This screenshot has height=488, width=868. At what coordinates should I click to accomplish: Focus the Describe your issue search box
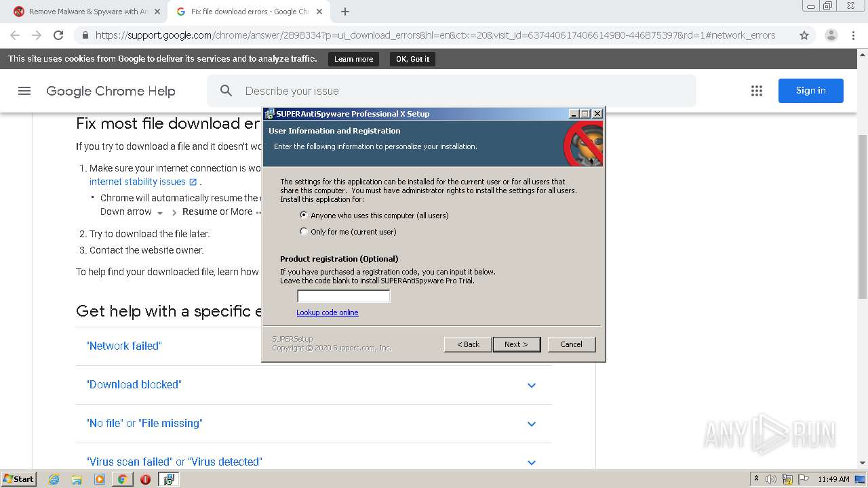452,91
